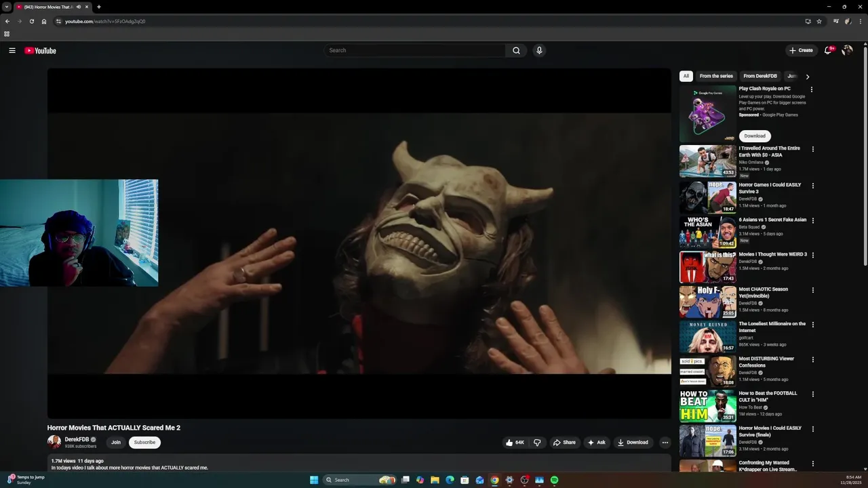Open File Explorer from the taskbar
This screenshot has height=488, width=868.
pyautogui.click(x=435, y=480)
